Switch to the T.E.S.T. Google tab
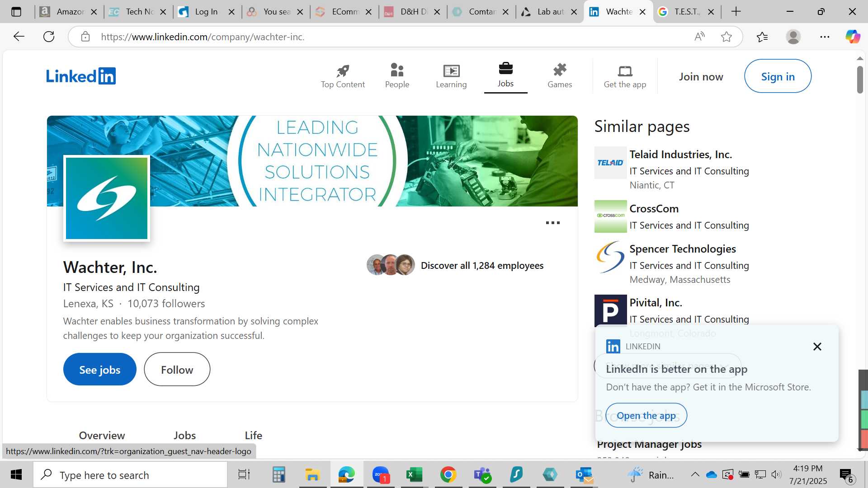The height and width of the screenshot is (488, 868). (687, 12)
